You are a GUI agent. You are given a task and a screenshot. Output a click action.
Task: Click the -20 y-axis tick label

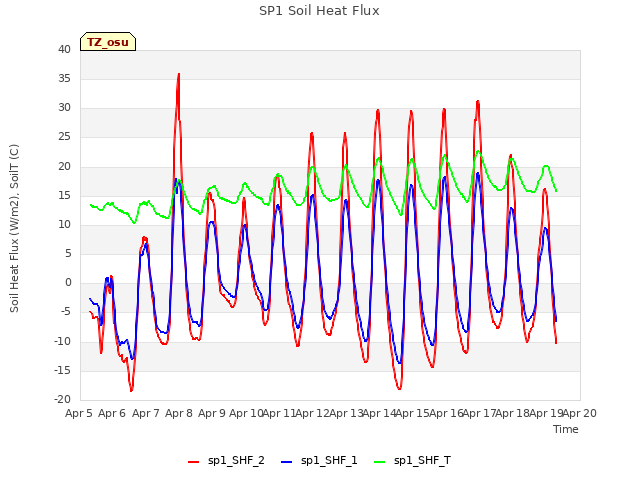click(x=62, y=399)
